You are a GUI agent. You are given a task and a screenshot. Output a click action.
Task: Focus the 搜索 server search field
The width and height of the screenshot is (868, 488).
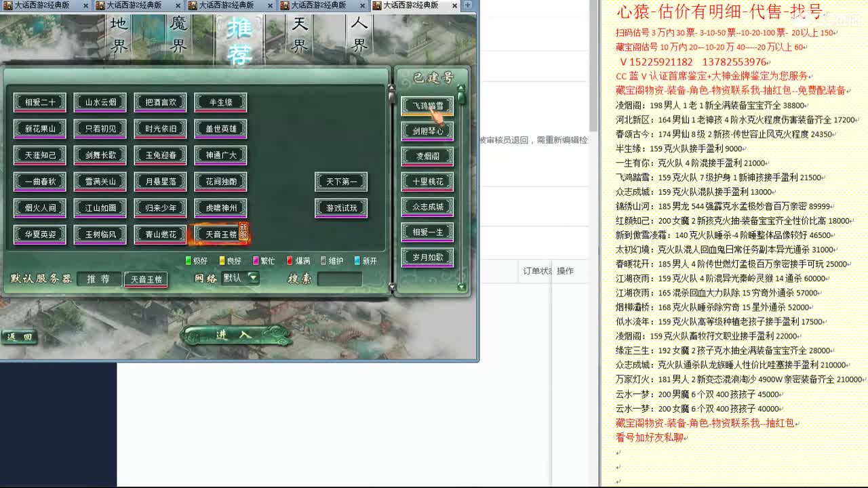tap(340, 279)
